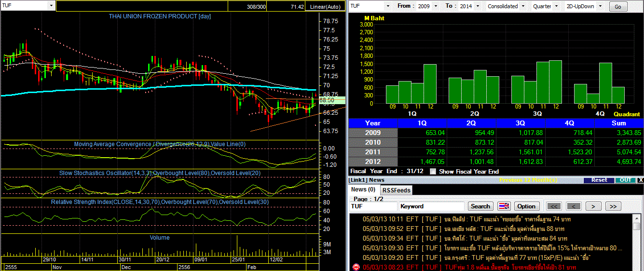The width and height of the screenshot is (644, 271).
Task: Go to previous news page with < button
Action: coord(573,206)
